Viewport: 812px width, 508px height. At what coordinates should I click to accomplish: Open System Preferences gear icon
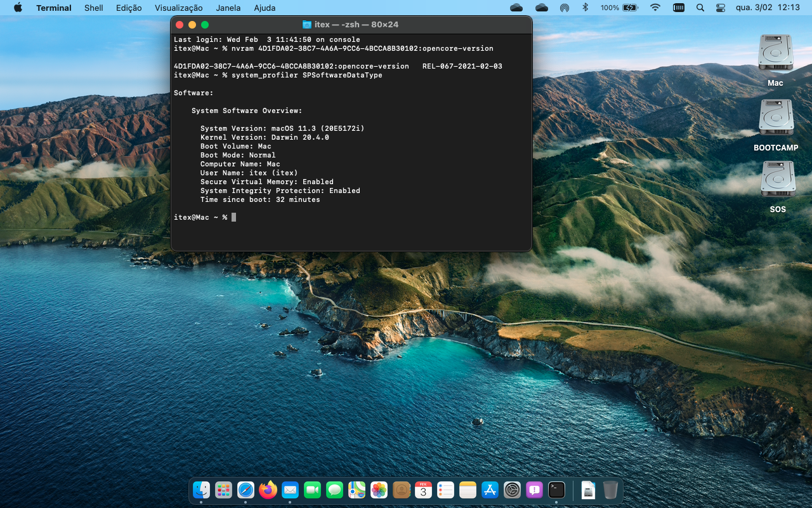(x=512, y=490)
